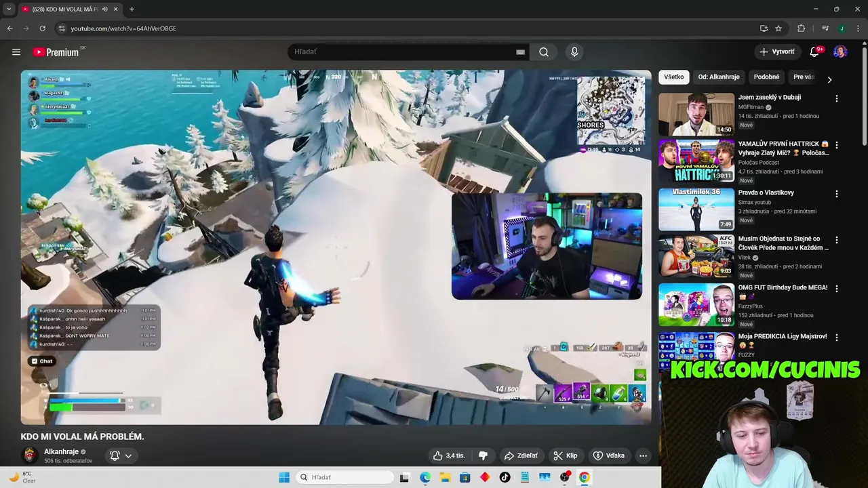Click the Vytvoriť create button

point(777,52)
